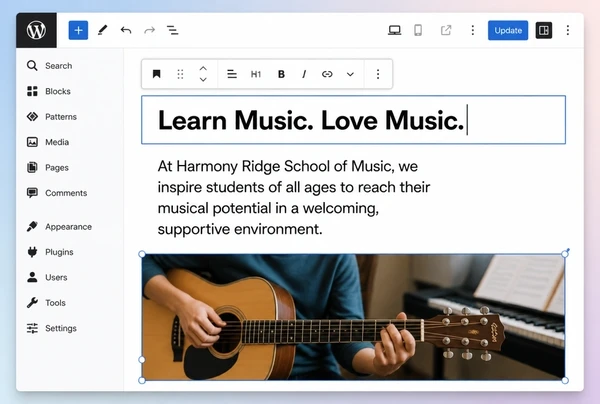The width and height of the screenshot is (600, 404).
Task: Click the Learn Music. Love Music. heading
Action: (311, 120)
